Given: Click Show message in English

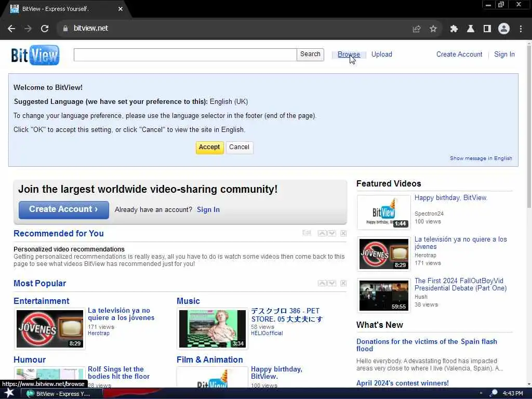Looking at the screenshot, I should [x=481, y=158].
